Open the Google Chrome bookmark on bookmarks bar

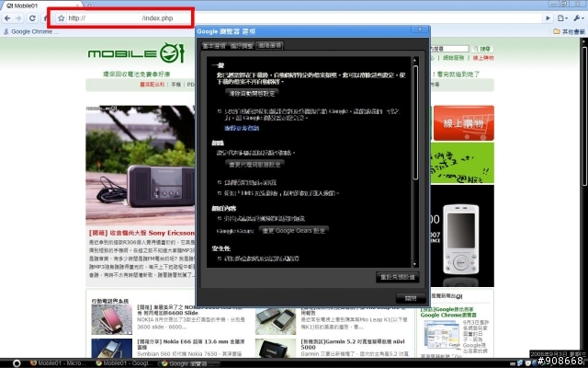31,32
